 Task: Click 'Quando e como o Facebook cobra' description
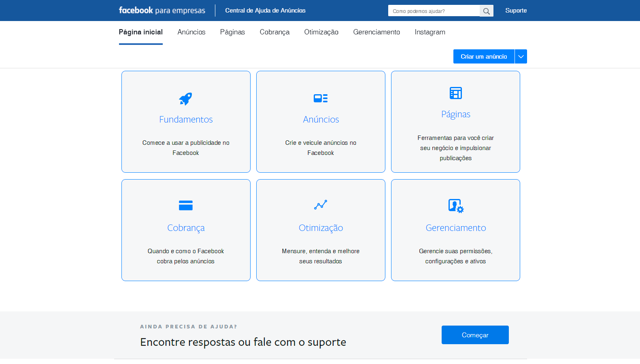pyautogui.click(x=186, y=256)
